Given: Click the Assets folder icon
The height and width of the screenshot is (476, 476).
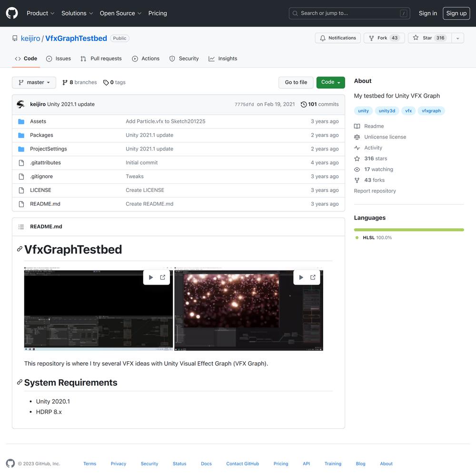Looking at the screenshot, I should point(21,121).
